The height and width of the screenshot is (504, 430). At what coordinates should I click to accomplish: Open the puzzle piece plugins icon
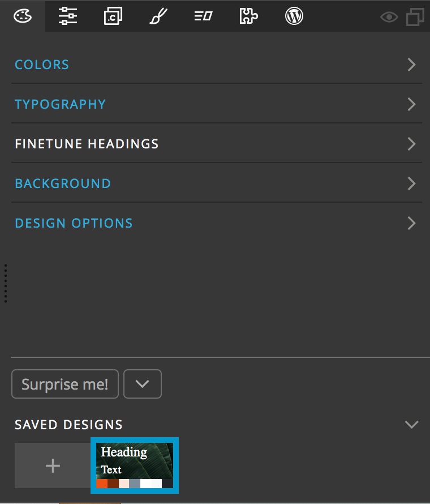click(248, 16)
